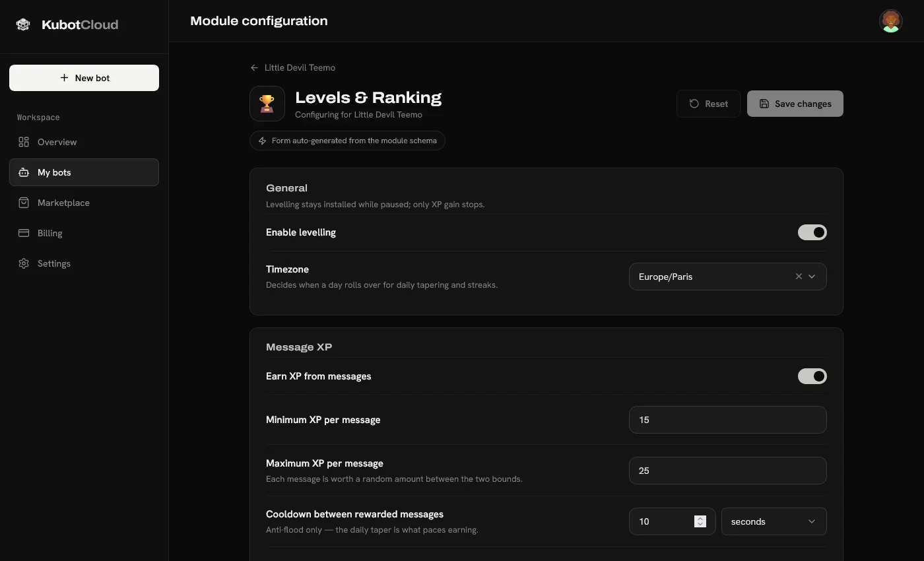Click the trophy module icon
Viewport: 924px width, 561px height.
(x=267, y=104)
